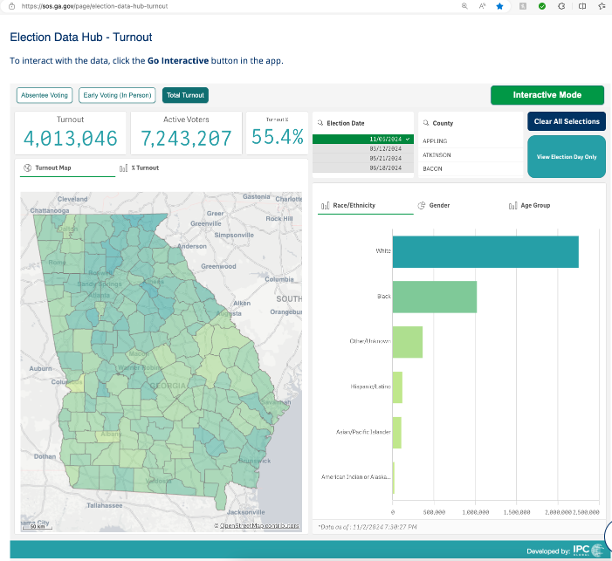The width and height of the screenshot is (612, 561).
Task: Click the search icon beside Election Date
Action: point(320,123)
